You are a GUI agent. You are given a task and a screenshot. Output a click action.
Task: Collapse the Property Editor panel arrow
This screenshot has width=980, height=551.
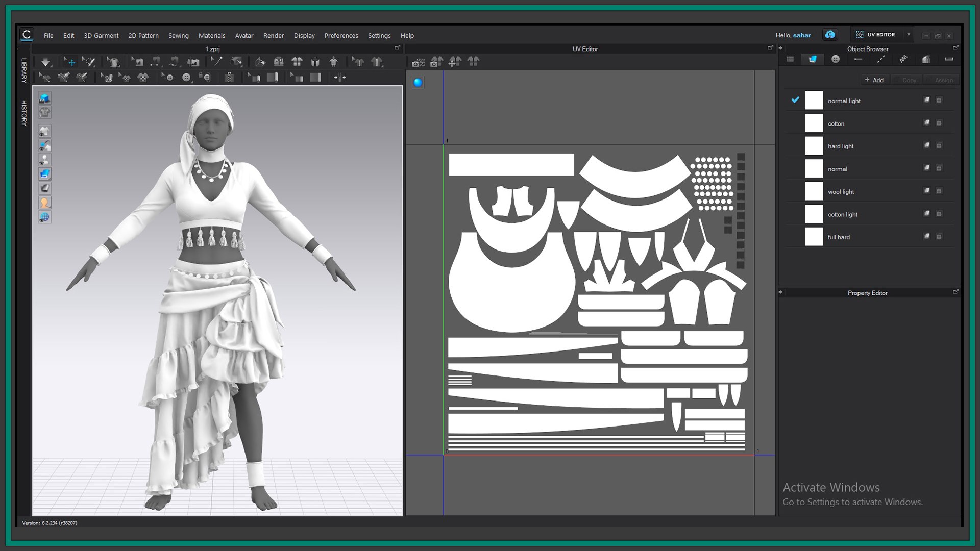pyautogui.click(x=780, y=292)
